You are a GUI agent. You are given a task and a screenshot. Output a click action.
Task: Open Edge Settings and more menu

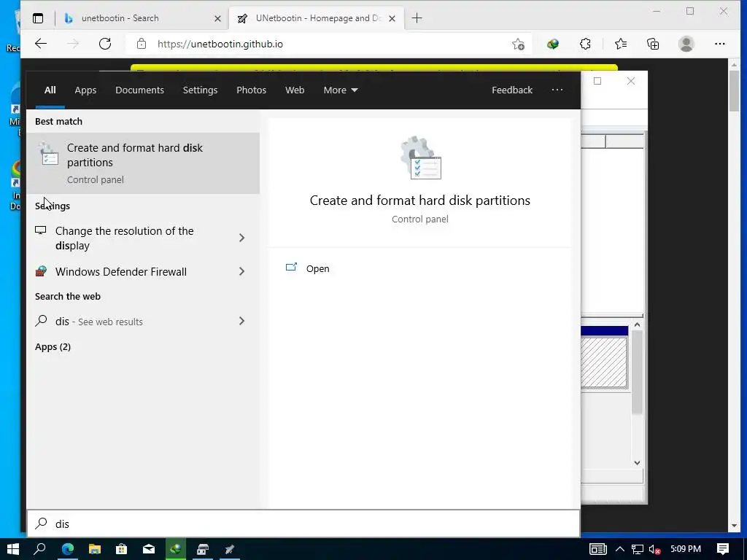[x=720, y=44]
